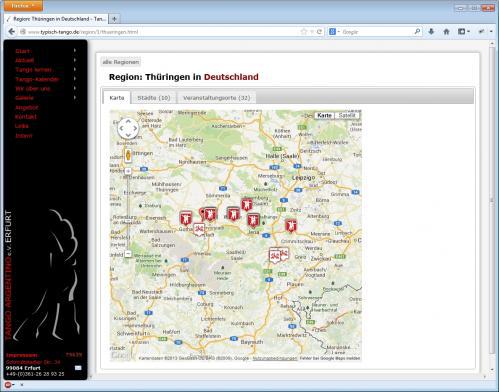Click the map marker near Gotha
Viewport: 499px width, 392px height.
(x=186, y=219)
